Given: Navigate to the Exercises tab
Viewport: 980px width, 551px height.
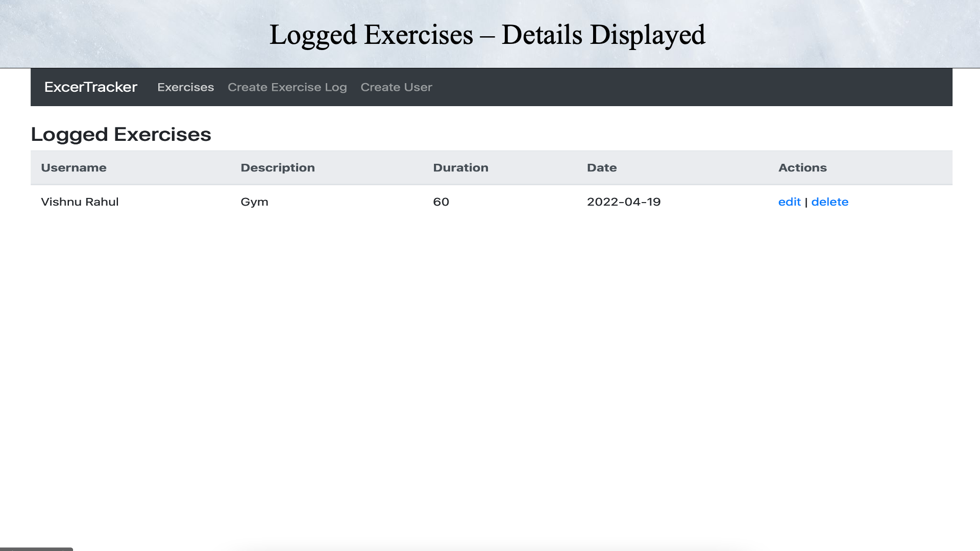Looking at the screenshot, I should pos(185,87).
